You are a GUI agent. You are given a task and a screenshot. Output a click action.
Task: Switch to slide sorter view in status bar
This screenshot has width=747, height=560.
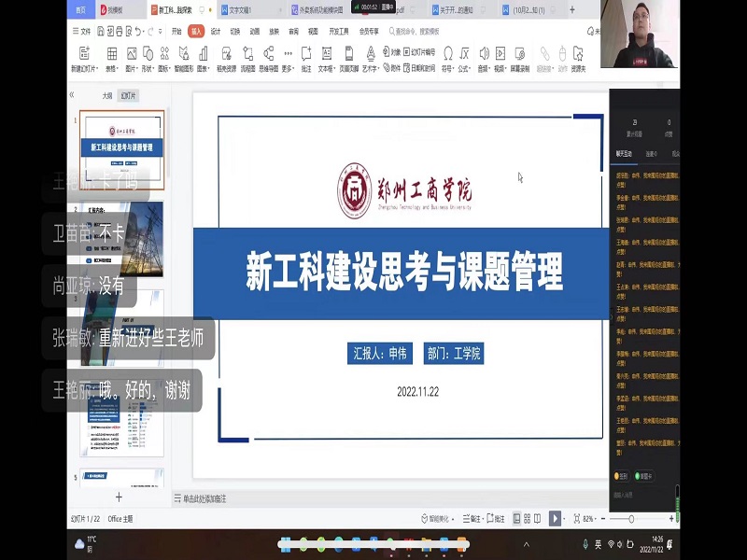pyautogui.click(x=528, y=519)
